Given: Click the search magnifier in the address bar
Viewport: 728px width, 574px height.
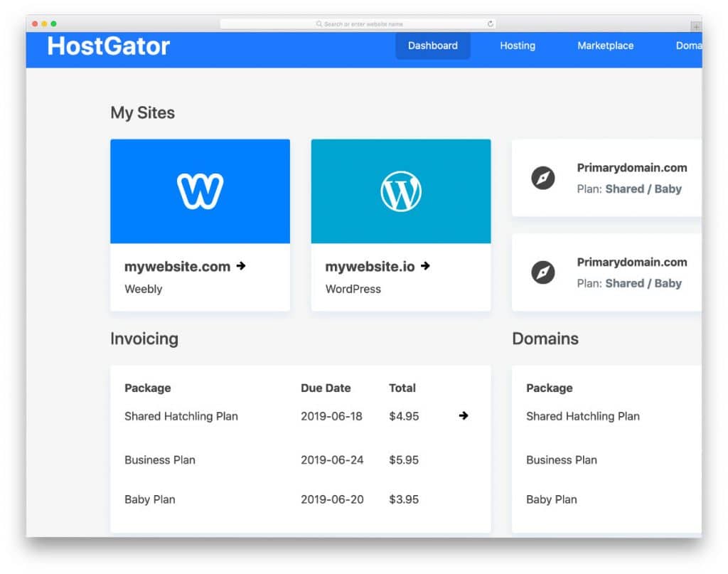Looking at the screenshot, I should click(318, 23).
